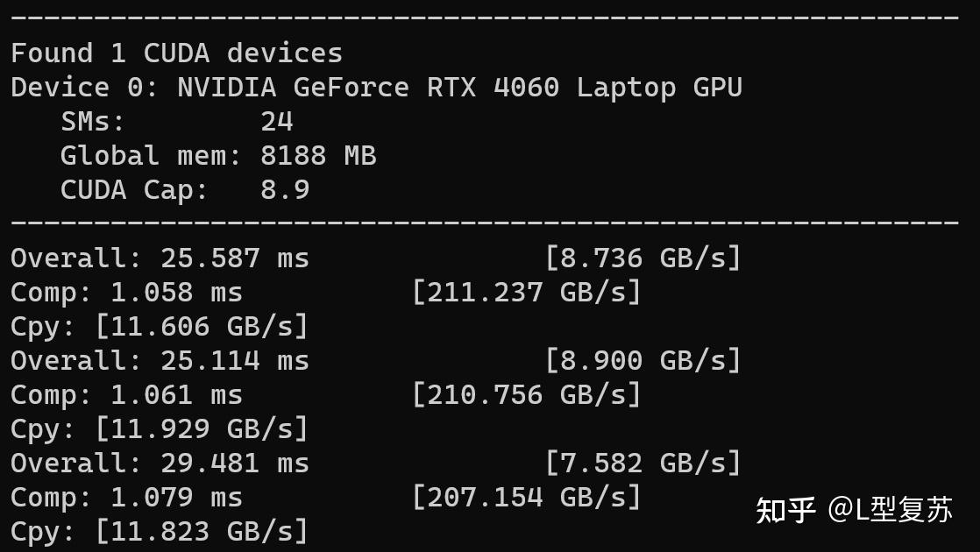This screenshot has height=552, width=980.
Task: Click the 'Found 1 CUDA devices' line
Action: click(176, 53)
